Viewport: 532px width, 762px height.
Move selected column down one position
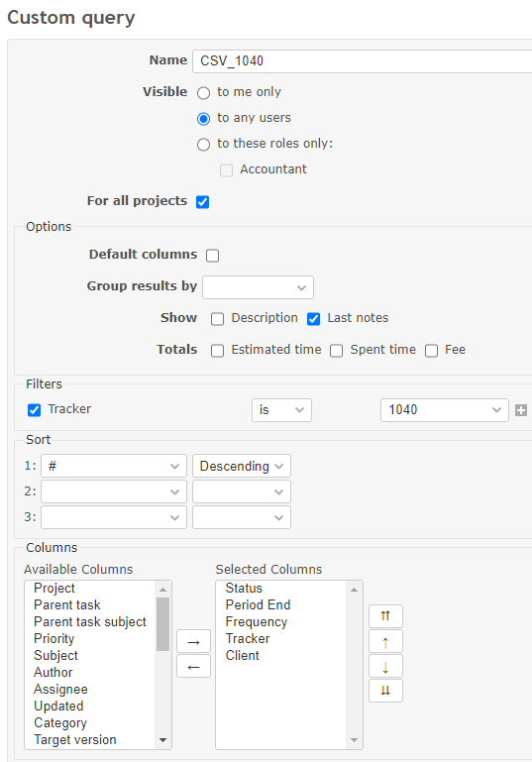coord(385,666)
